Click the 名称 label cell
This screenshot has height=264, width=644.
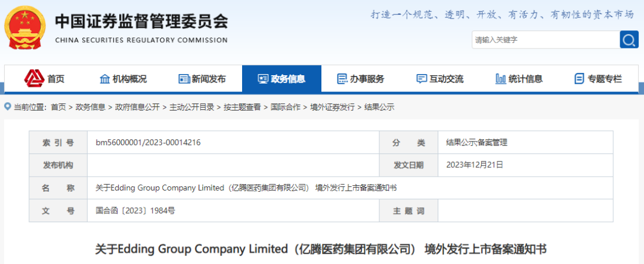point(58,188)
